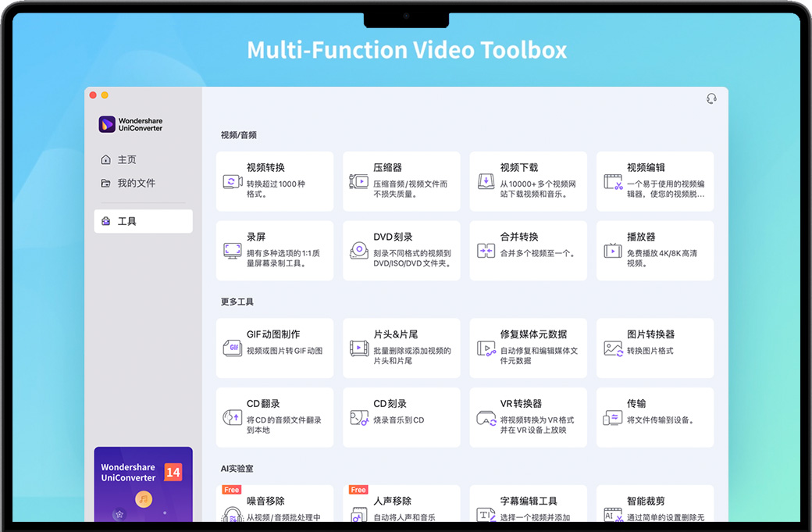Click the 视频或图片转GIF动图 description text
The width and height of the screenshot is (812, 532).
(x=284, y=351)
